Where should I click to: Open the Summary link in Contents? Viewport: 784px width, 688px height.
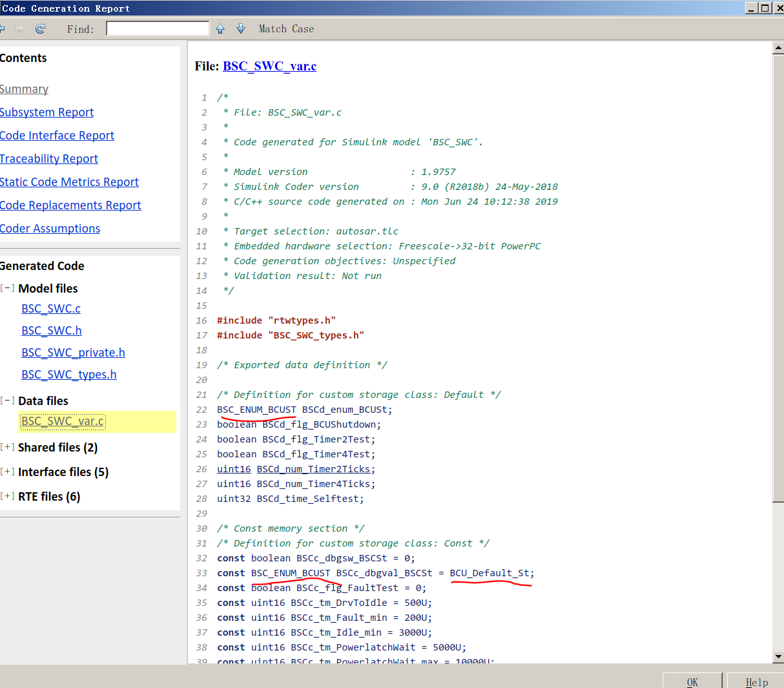pyautogui.click(x=24, y=89)
